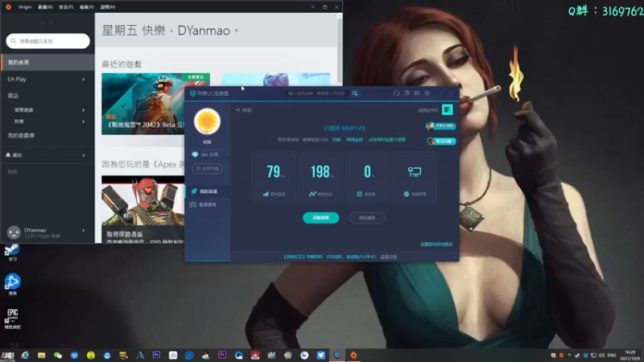This screenshot has width=644, height=362.
Task: Open 网络监控 link
Action: 354,139
